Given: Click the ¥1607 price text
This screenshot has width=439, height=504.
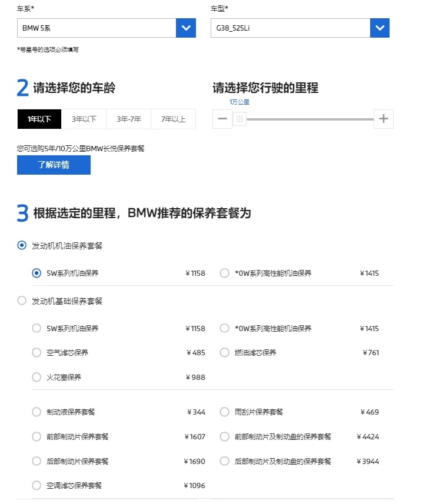Looking at the screenshot, I should [195, 436].
